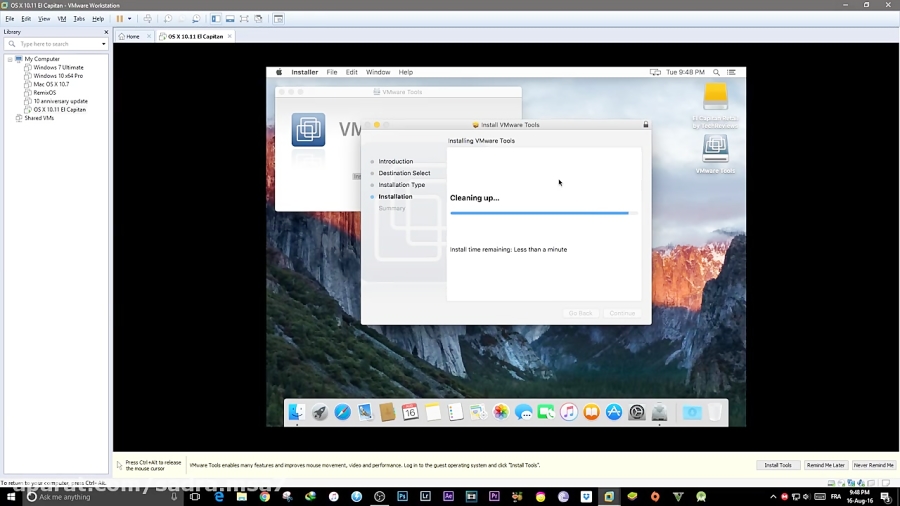
Task: Click the Suspend (pause) VM toolbar icon
Action: pos(119,19)
